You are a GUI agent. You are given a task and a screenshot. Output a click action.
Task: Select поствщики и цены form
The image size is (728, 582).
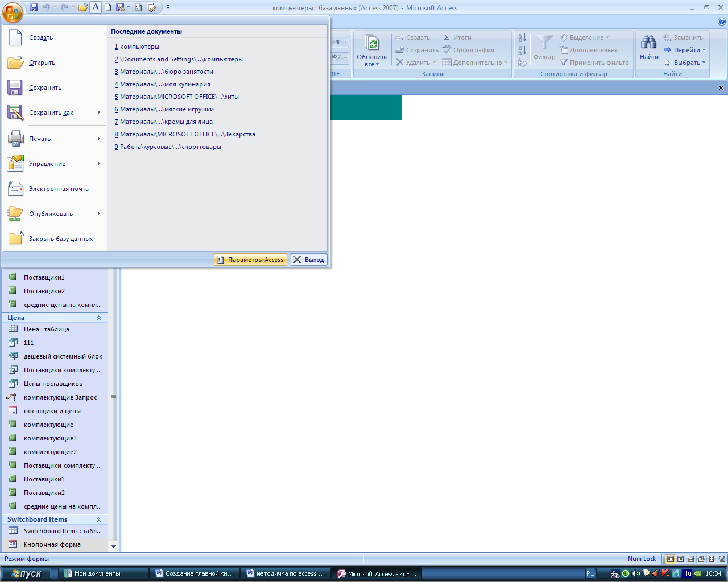(55, 411)
